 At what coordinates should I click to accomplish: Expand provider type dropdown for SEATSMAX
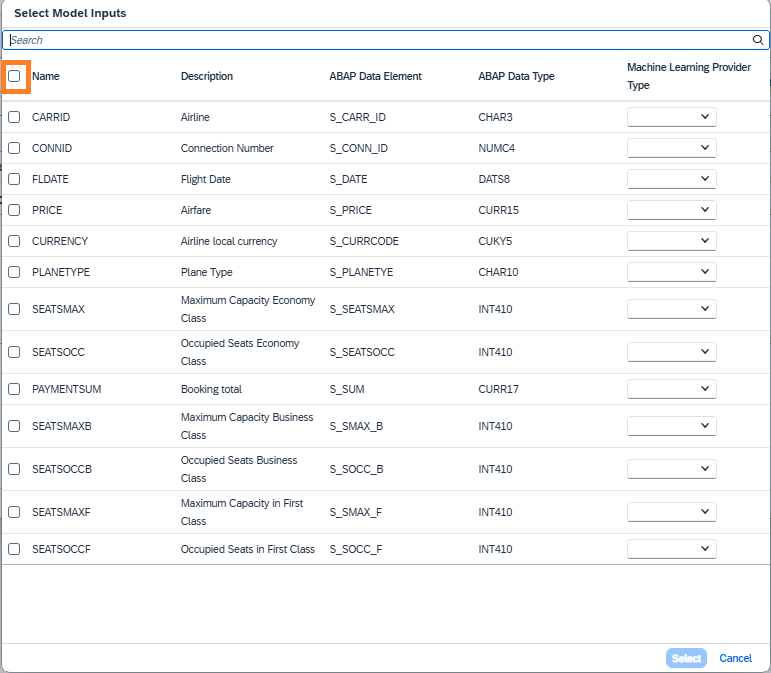671,309
